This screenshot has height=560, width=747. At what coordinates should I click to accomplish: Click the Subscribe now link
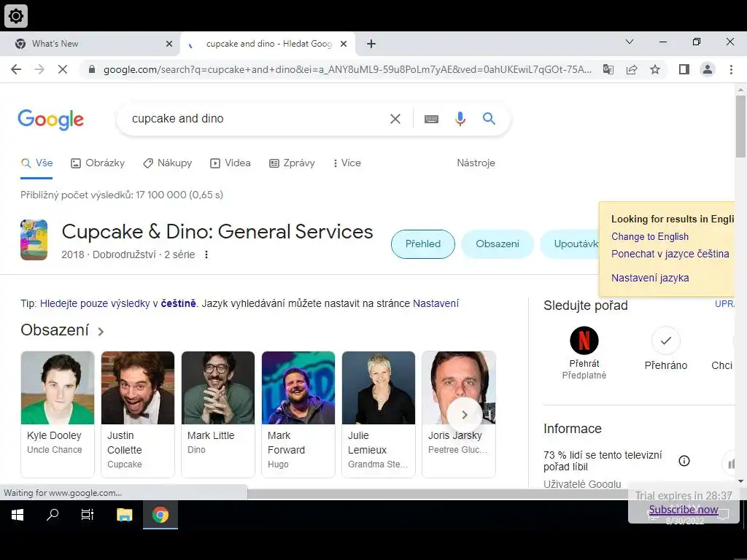pyautogui.click(x=683, y=510)
